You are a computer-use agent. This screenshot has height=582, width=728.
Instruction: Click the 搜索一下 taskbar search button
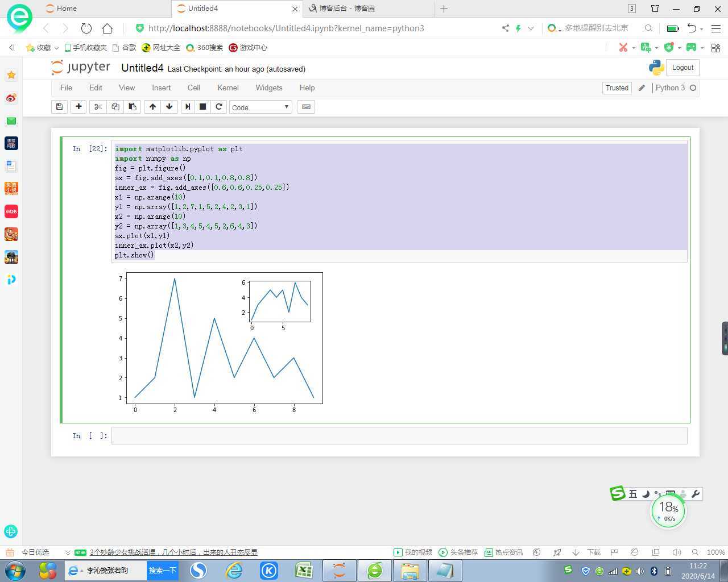(x=163, y=570)
